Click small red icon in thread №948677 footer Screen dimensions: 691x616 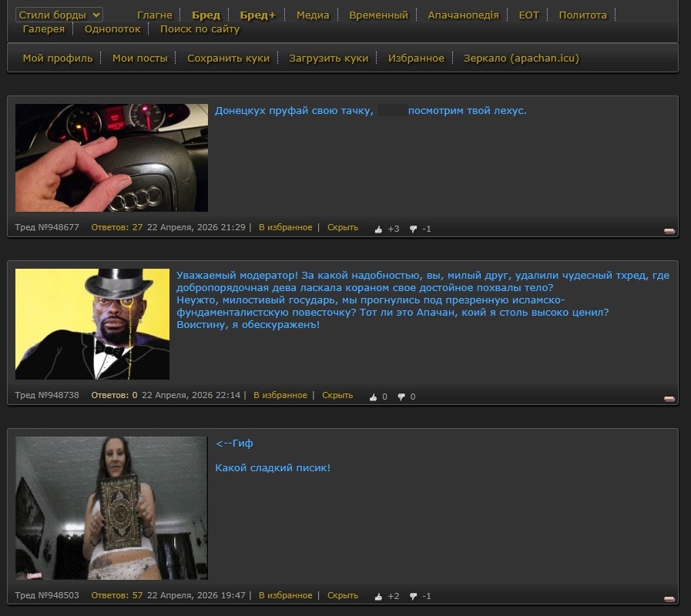(669, 230)
